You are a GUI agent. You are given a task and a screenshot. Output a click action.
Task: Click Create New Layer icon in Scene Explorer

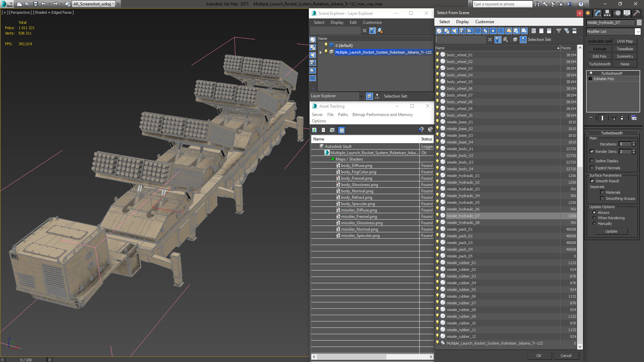[380, 31]
